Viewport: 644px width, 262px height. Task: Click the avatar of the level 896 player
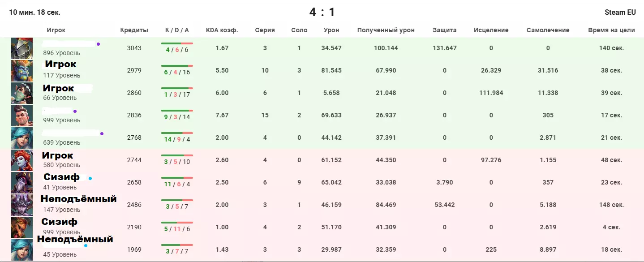pyautogui.click(x=22, y=48)
